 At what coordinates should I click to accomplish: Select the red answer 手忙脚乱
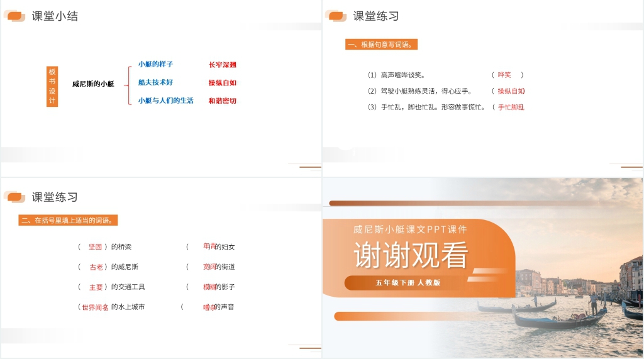pyautogui.click(x=510, y=108)
